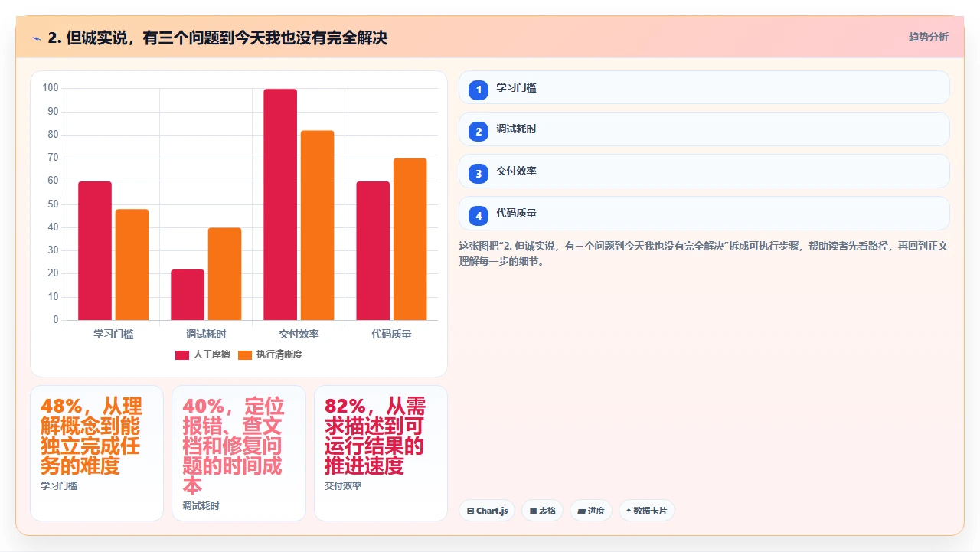Click the number 2 badge beside 调试耗时
The height and width of the screenshot is (552, 980).
479,131
